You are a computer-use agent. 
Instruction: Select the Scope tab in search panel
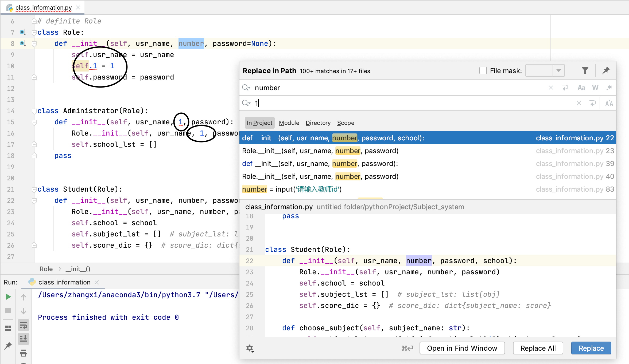[345, 123]
